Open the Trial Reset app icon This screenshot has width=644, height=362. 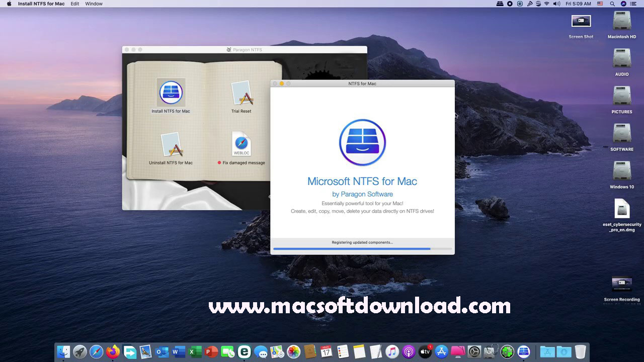(x=242, y=94)
